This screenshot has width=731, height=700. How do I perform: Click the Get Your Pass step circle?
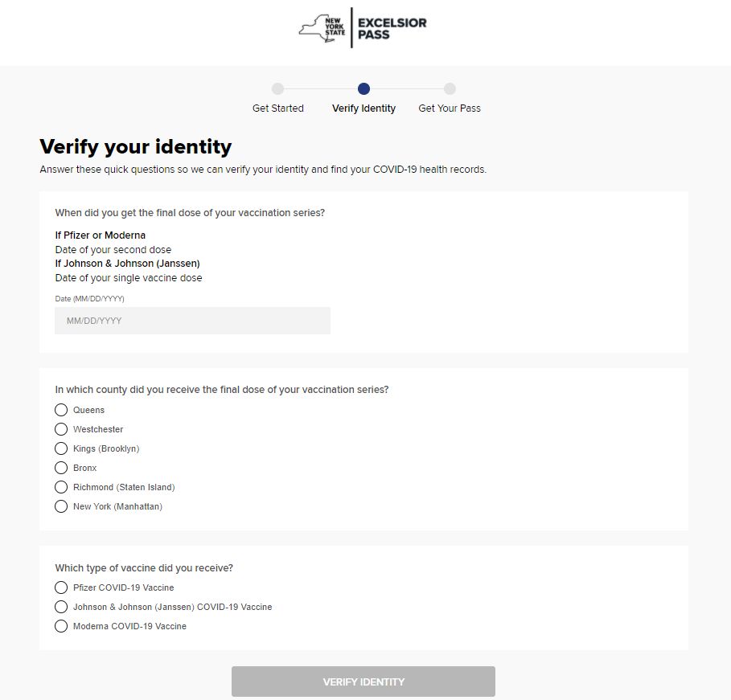pos(450,88)
